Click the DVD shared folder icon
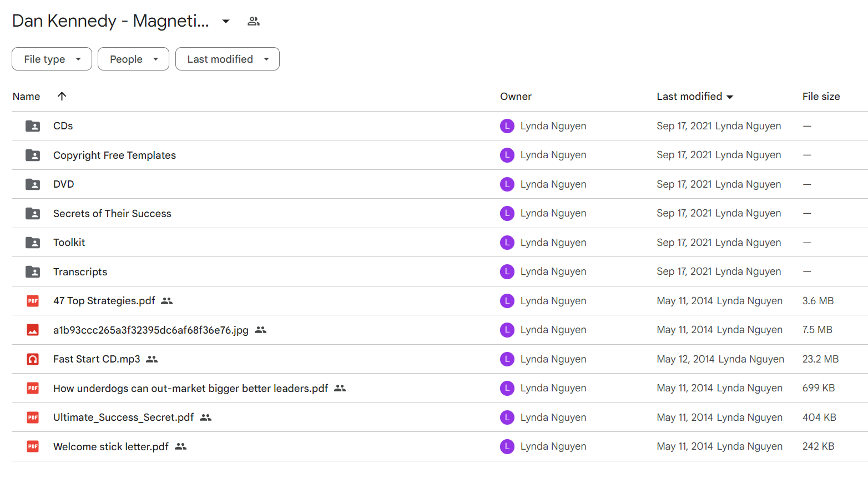The image size is (868, 483). 33,184
